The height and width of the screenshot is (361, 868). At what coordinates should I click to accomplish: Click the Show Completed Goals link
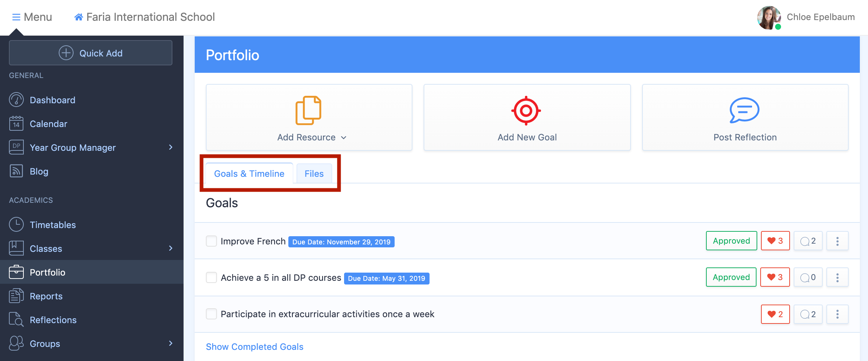tap(255, 347)
